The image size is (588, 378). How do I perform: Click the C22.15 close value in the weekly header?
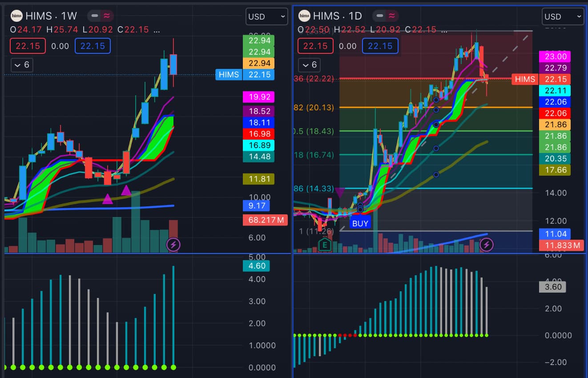pos(133,30)
